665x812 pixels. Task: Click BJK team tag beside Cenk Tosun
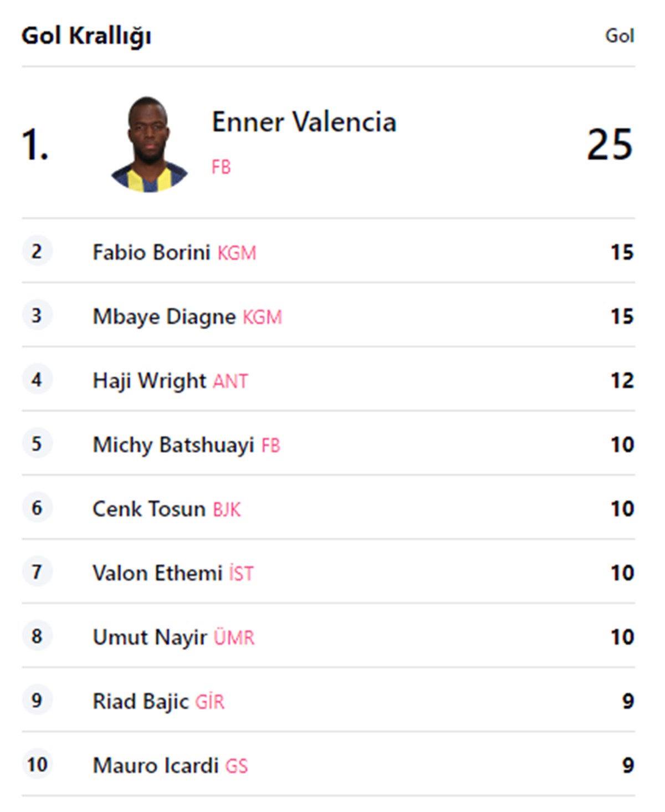pyautogui.click(x=227, y=509)
